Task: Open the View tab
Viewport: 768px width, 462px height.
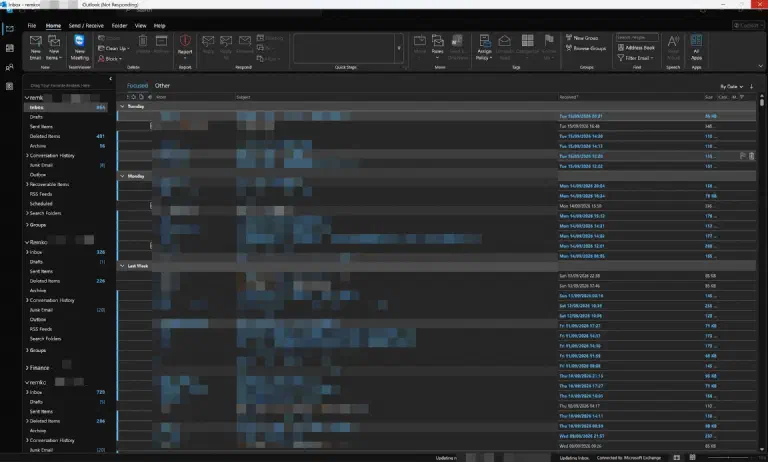Action: (141, 25)
